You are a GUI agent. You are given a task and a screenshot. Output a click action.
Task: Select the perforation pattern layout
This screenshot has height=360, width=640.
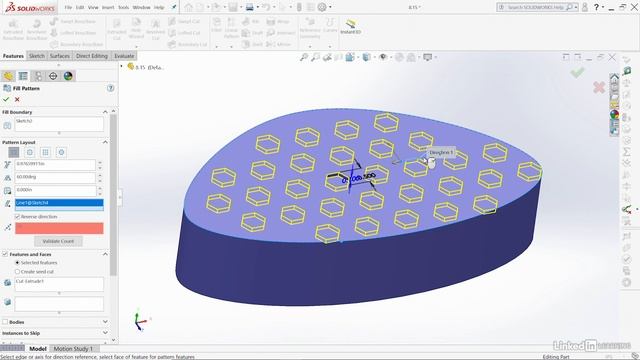tap(14, 152)
